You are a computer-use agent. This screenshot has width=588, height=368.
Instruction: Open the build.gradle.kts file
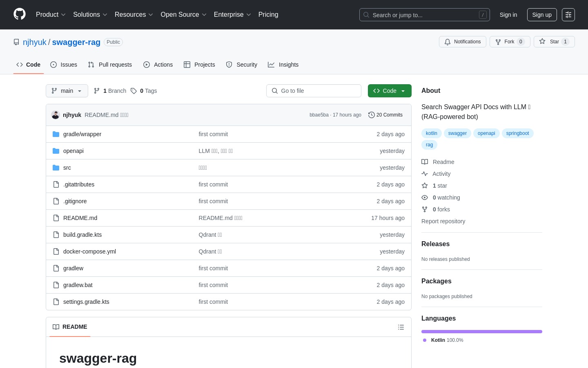click(82, 235)
